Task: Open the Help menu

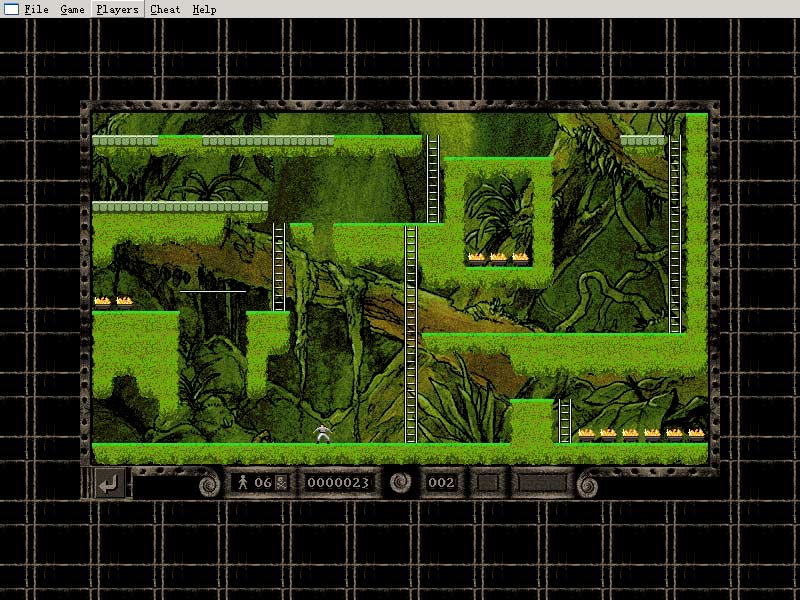Action: (204, 9)
